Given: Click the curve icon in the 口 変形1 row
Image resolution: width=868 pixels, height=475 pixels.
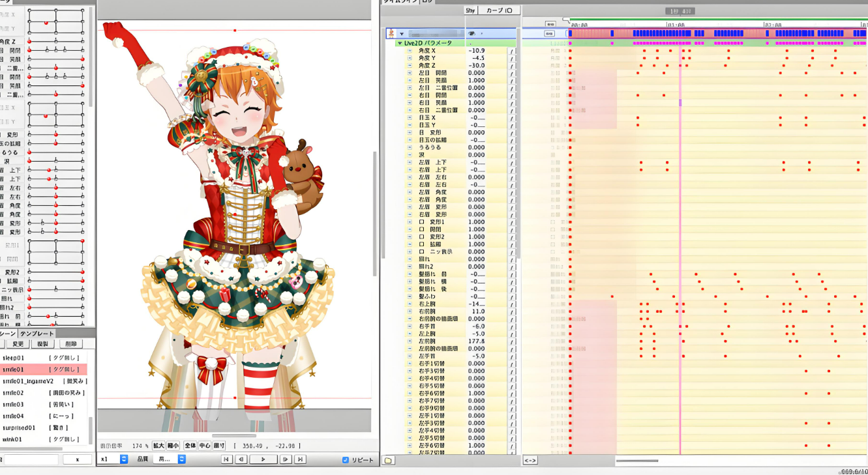Looking at the screenshot, I should (513, 222).
